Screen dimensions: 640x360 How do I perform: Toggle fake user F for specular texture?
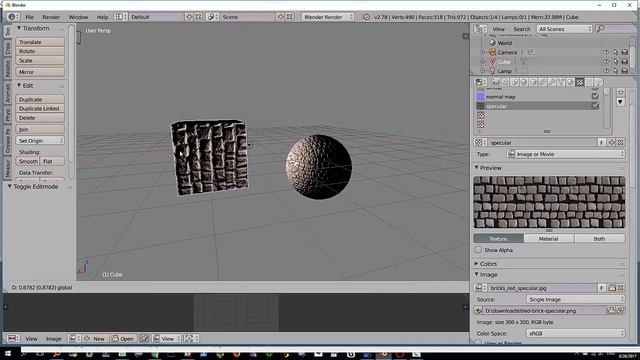coord(602,142)
